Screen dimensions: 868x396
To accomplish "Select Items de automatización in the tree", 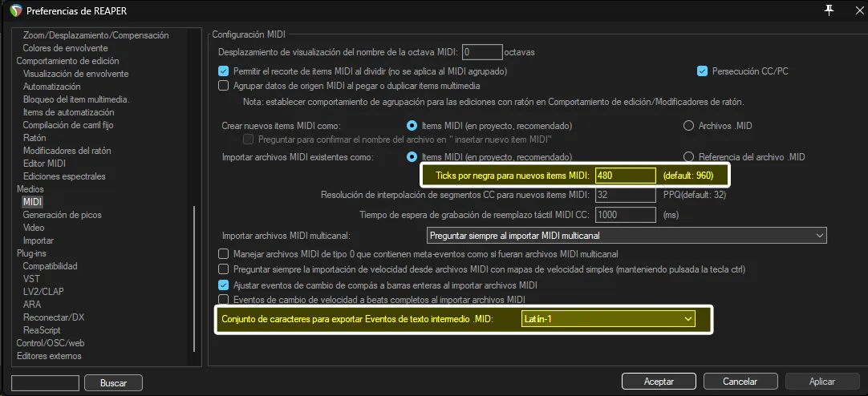I will (x=69, y=112).
